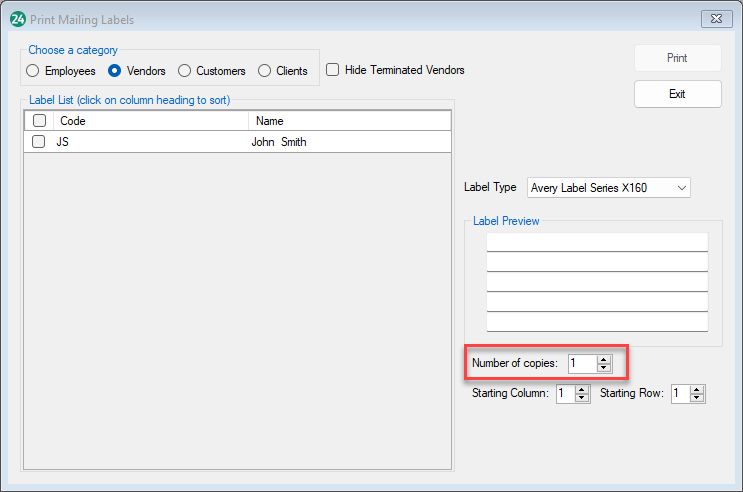Decrease Number of copies with down arrow

tap(604, 368)
